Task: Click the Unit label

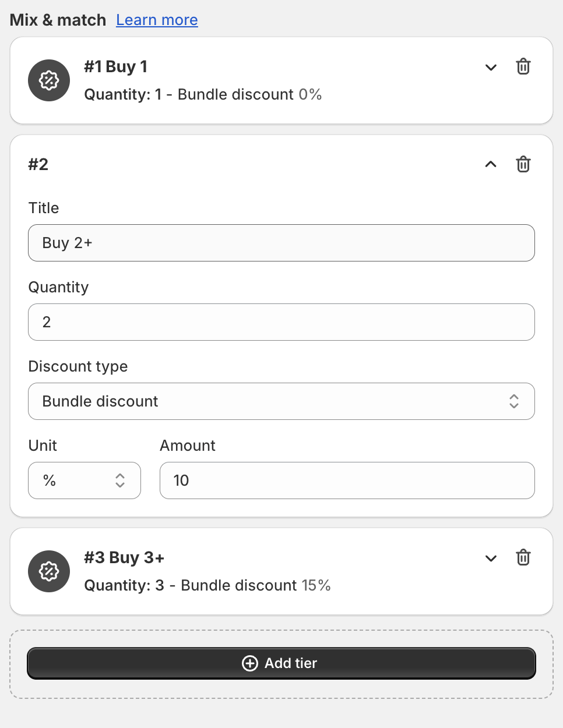Action: (x=43, y=446)
